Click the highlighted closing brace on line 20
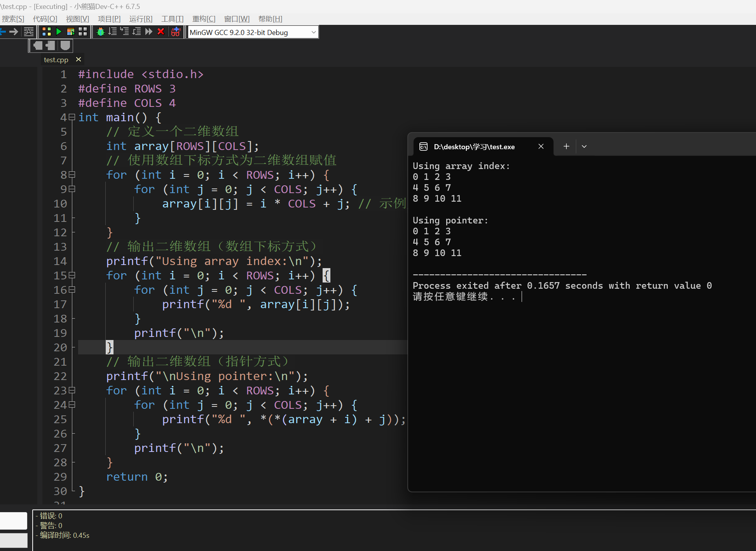756x551 pixels. click(110, 347)
